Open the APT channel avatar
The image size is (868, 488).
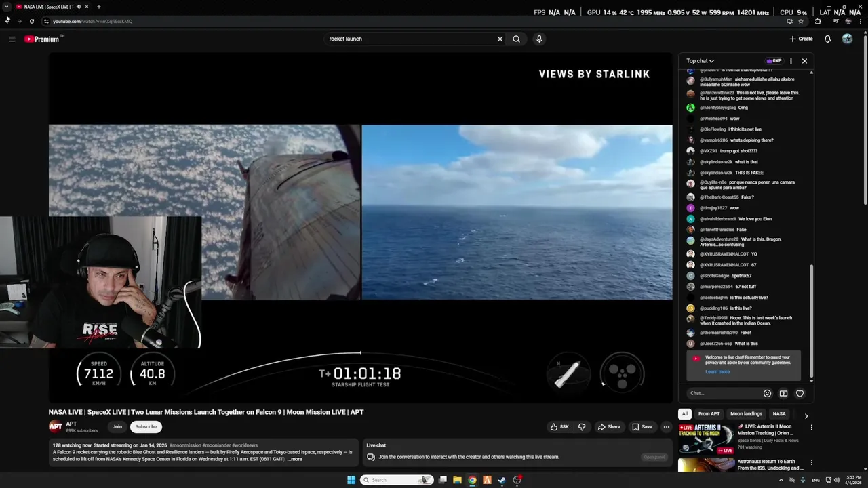56,426
